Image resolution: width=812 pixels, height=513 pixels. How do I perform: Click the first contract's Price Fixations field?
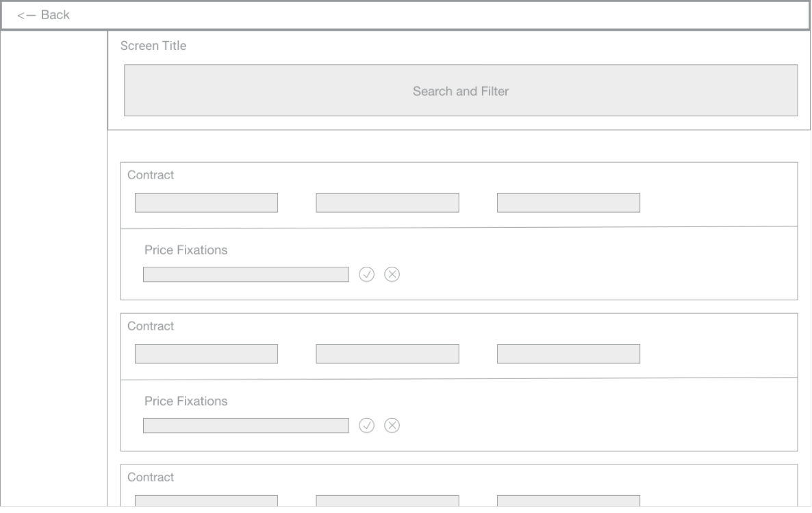pyautogui.click(x=246, y=274)
